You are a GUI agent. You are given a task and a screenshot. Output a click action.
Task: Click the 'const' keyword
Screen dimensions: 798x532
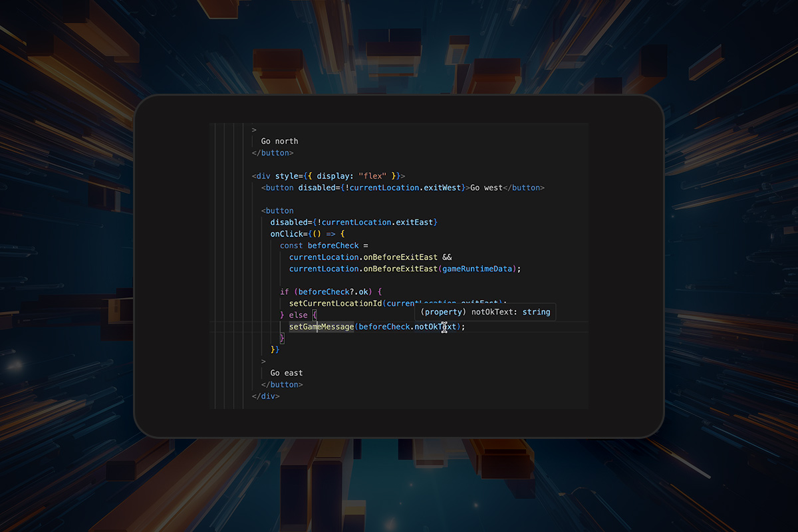tap(291, 245)
